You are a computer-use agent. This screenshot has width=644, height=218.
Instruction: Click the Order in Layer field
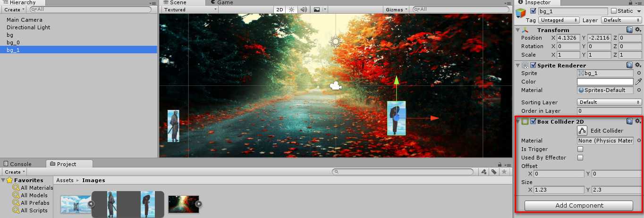[x=609, y=110]
